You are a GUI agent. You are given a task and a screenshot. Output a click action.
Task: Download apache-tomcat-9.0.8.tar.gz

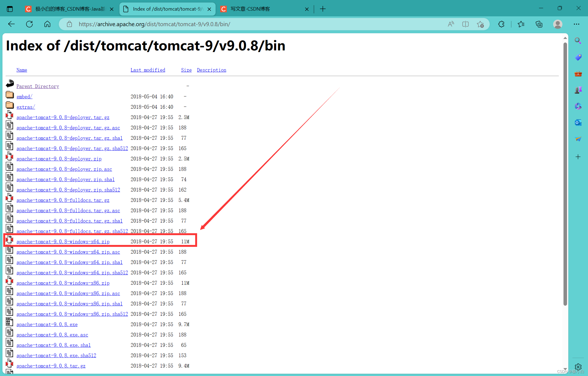pos(51,366)
